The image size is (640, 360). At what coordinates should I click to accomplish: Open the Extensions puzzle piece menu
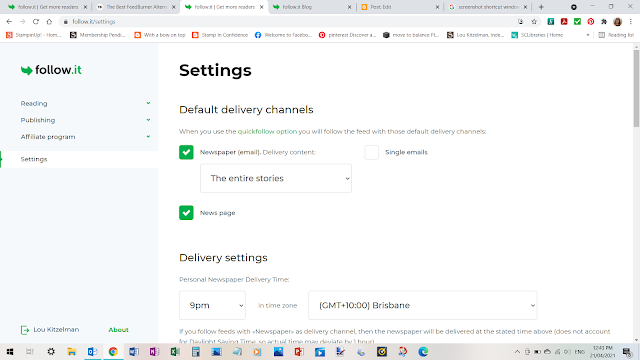click(x=604, y=22)
